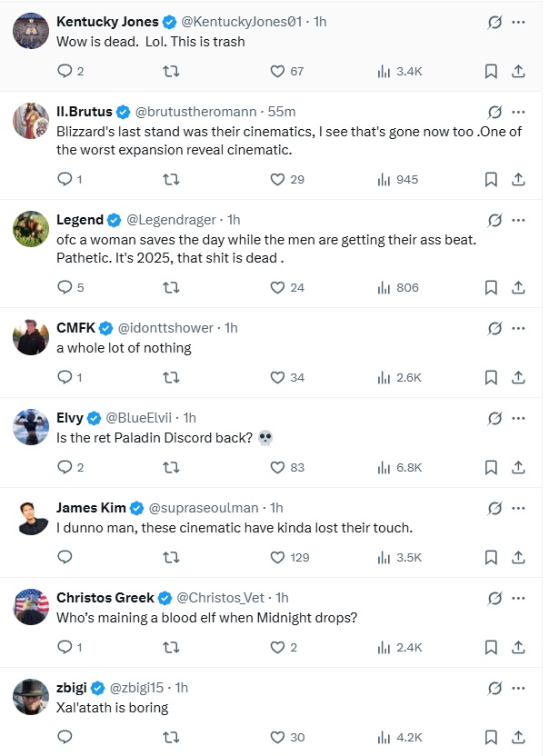Screen dimensions: 549x756
Task: Open @brutustheromann profile handle
Action: tap(195, 112)
